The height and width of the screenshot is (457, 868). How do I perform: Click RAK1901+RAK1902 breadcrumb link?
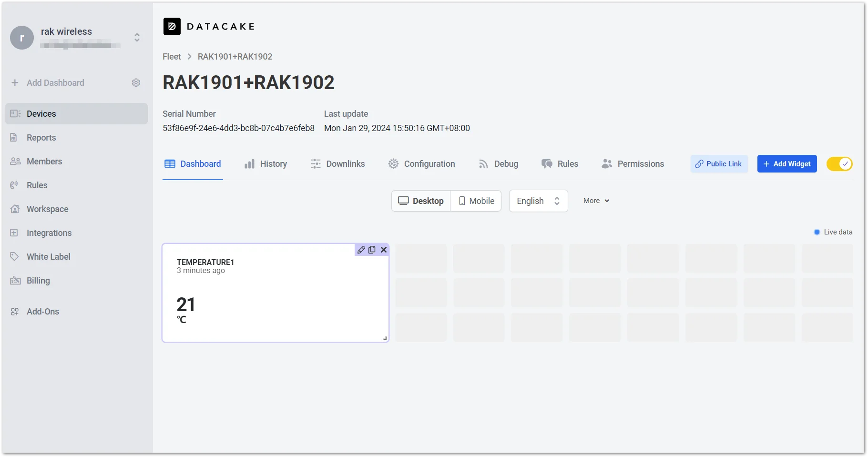[235, 57]
